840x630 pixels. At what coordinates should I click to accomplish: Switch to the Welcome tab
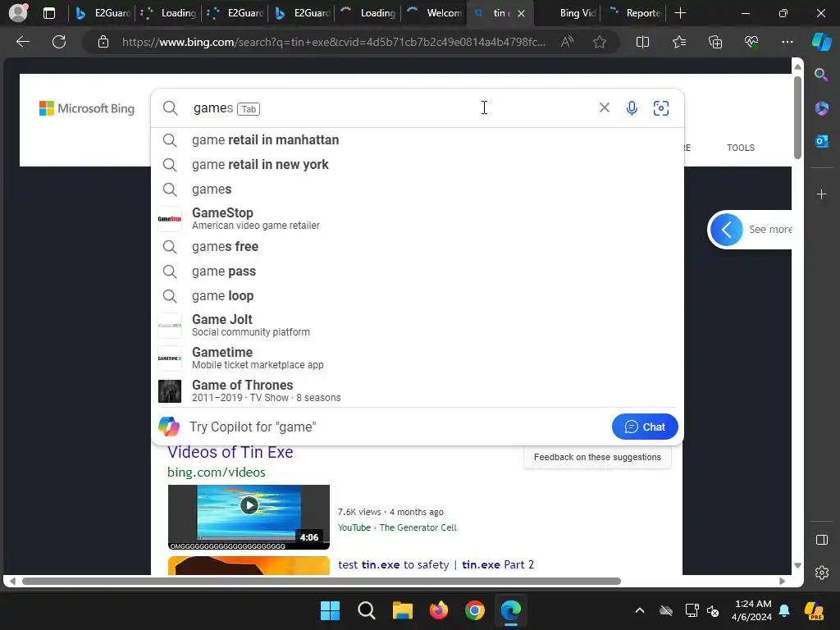point(435,13)
